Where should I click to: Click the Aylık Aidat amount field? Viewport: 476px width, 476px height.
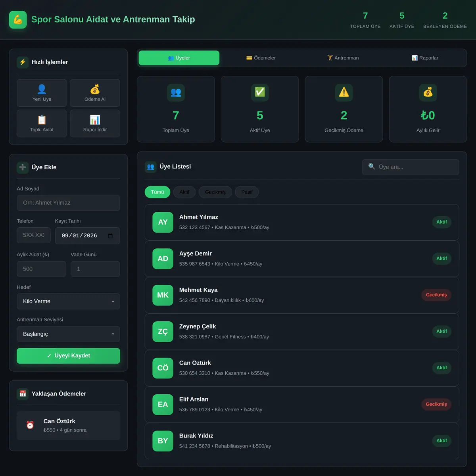[x=41, y=269]
